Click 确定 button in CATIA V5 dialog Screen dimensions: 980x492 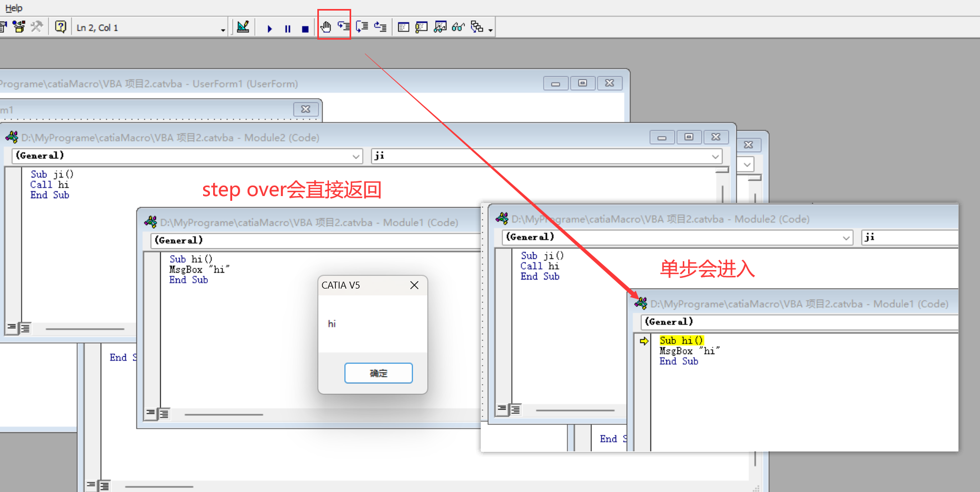click(378, 373)
